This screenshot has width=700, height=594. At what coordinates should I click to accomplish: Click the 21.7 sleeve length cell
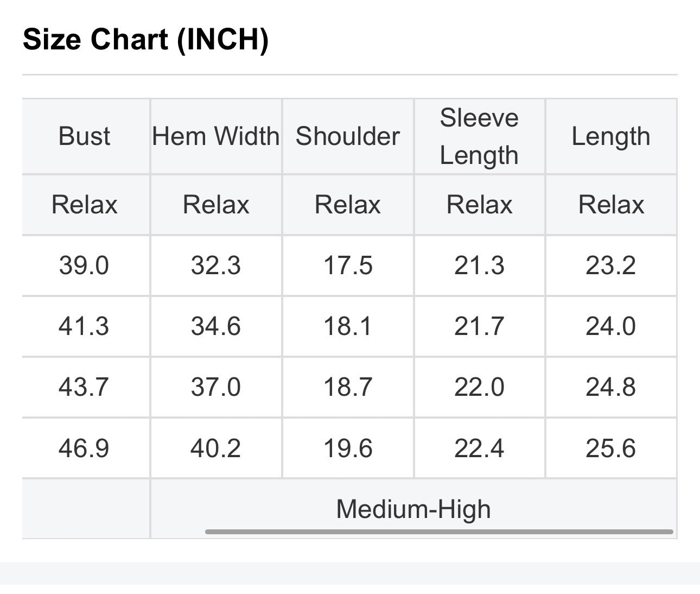coord(479,326)
